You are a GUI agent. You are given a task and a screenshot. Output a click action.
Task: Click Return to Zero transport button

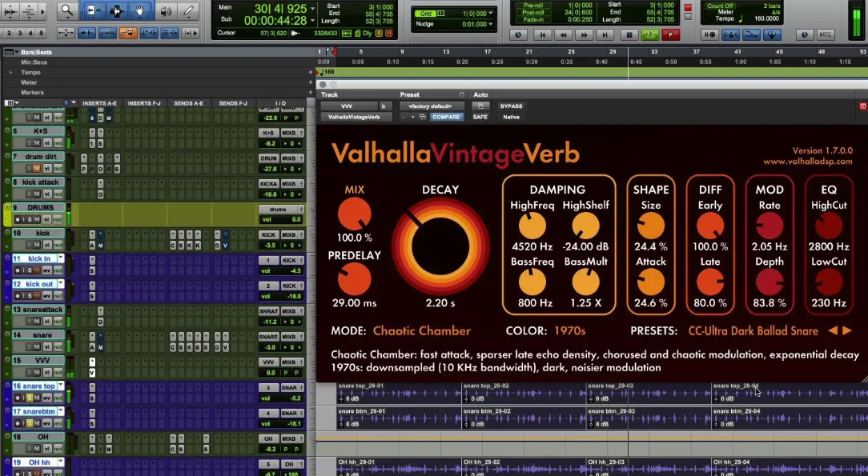coord(543,35)
